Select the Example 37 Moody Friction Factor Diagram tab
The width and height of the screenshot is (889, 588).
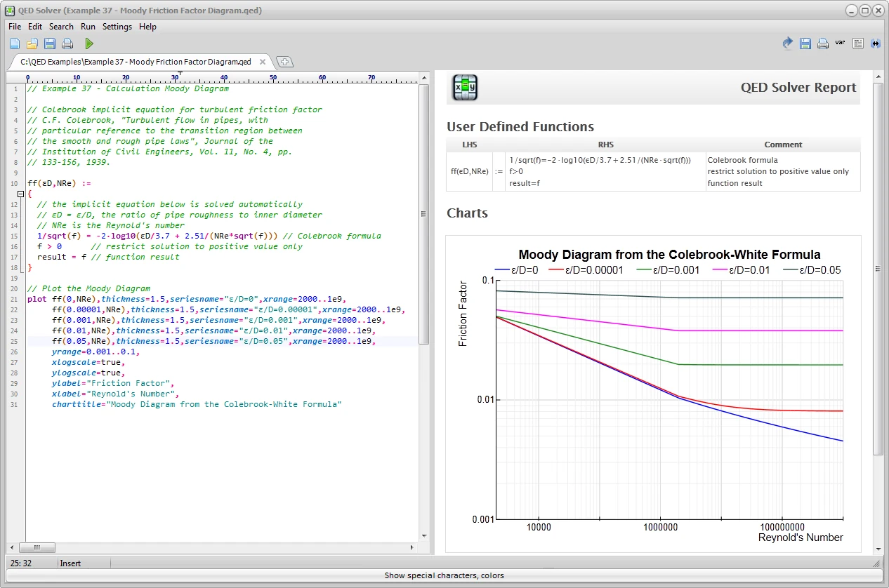pos(136,62)
